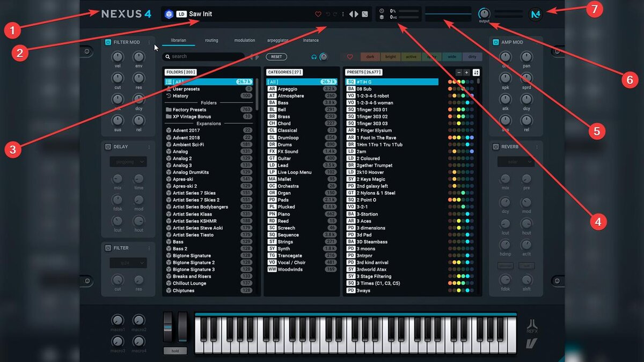Screen dimensions: 644x362
Task: Load the 08 Sub preset
Action: pos(392,89)
